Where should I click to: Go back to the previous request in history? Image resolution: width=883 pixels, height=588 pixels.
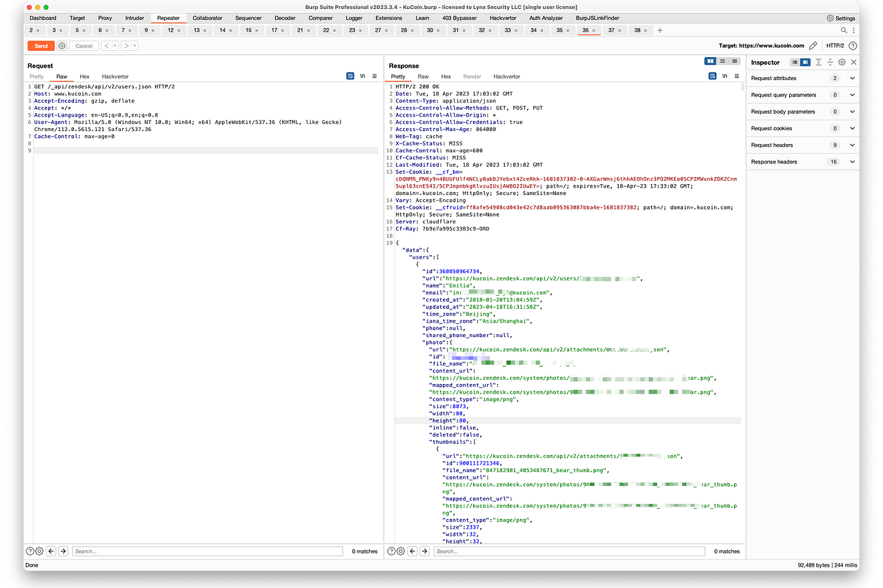click(107, 45)
